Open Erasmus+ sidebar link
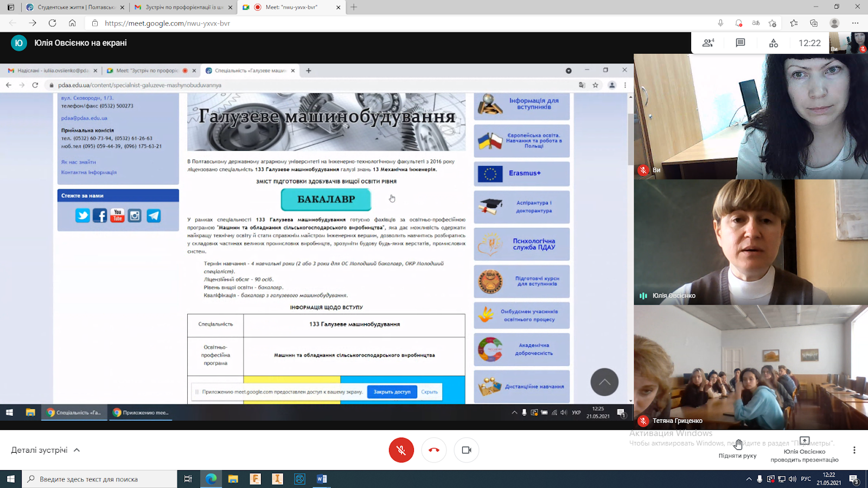 [522, 174]
